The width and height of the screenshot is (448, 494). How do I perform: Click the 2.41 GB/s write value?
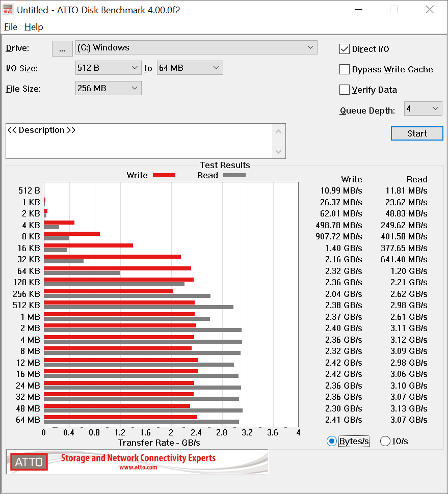(344, 420)
